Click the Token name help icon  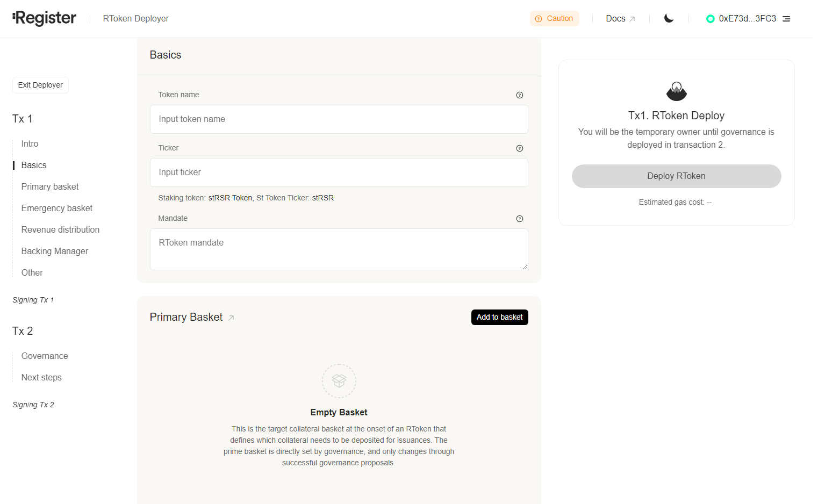tap(519, 95)
